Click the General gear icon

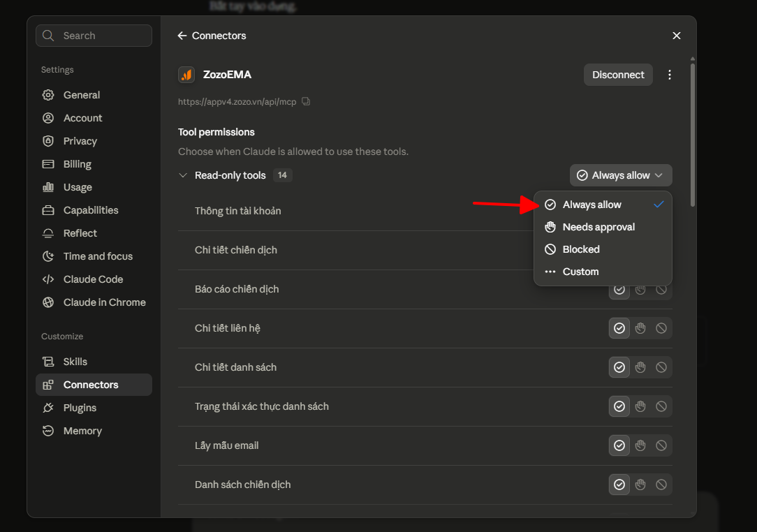coord(48,95)
